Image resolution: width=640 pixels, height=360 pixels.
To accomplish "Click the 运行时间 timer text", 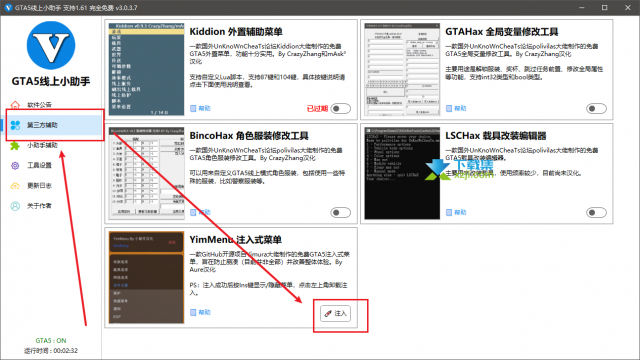I will click(x=51, y=351).
